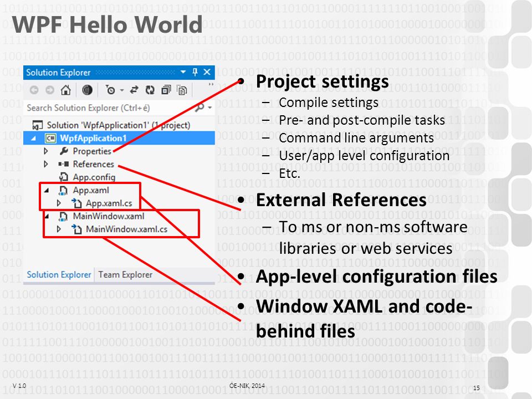Click the Refresh icon in toolbar
532x399 pixels.
[150, 90]
